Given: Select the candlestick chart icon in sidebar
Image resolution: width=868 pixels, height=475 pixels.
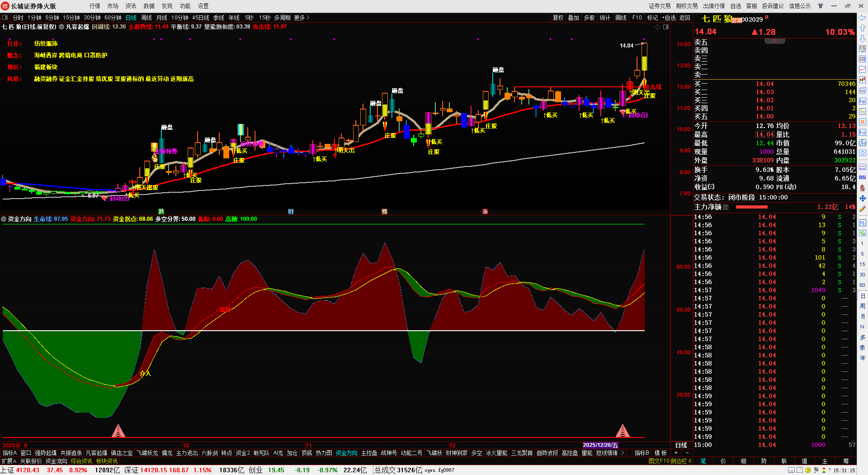Looking at the screenshot, I should click(863, 80).
